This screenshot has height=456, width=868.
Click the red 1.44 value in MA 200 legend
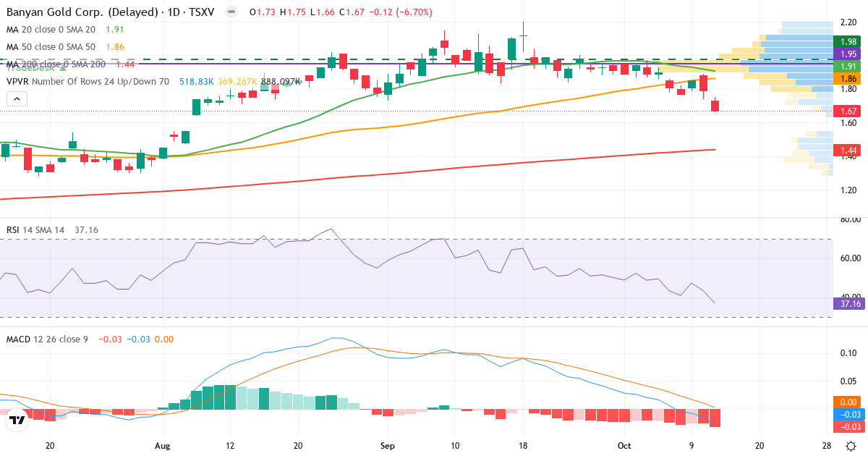coord(125,64)
